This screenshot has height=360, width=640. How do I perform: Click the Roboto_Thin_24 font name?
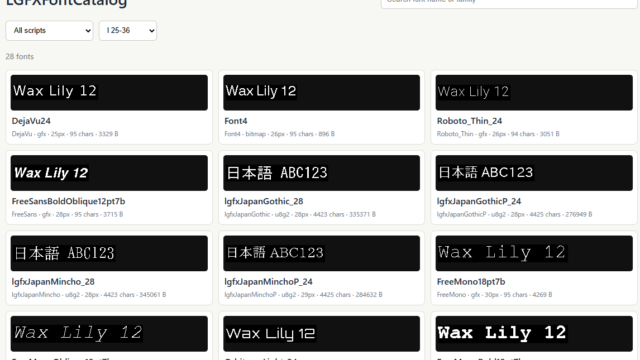[x=469, y=121]
